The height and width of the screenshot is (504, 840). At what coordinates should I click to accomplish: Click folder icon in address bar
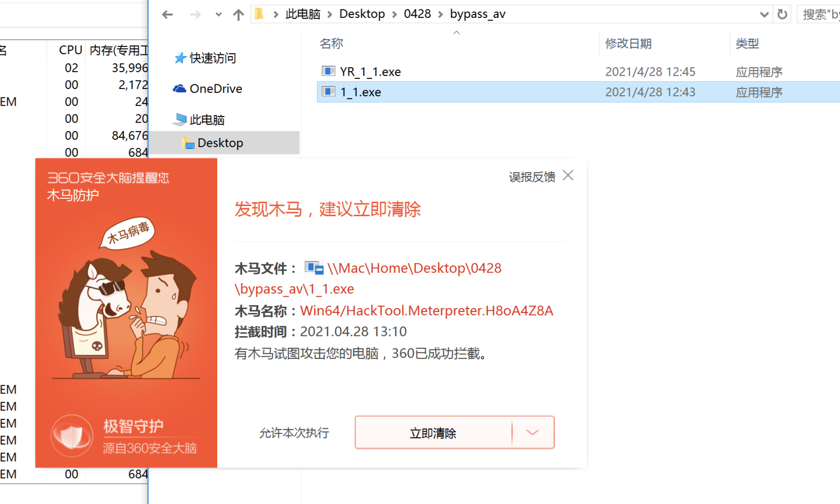pos(259,14)
